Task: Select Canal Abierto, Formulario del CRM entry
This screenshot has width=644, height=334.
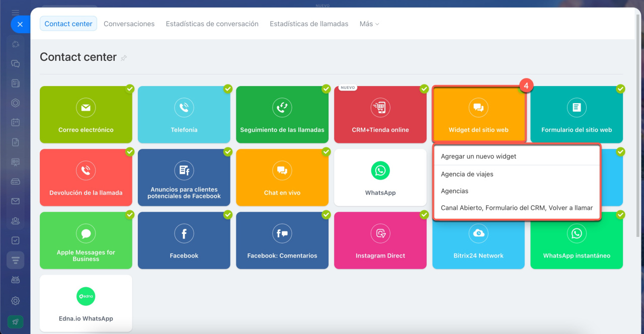Action: click(x=517, y=208)
